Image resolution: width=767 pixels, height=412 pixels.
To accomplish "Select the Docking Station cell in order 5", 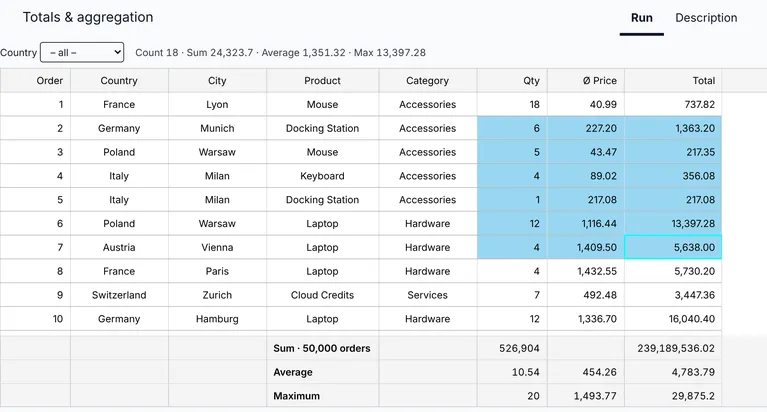I will pyautogui.click(x=323, y=200).
